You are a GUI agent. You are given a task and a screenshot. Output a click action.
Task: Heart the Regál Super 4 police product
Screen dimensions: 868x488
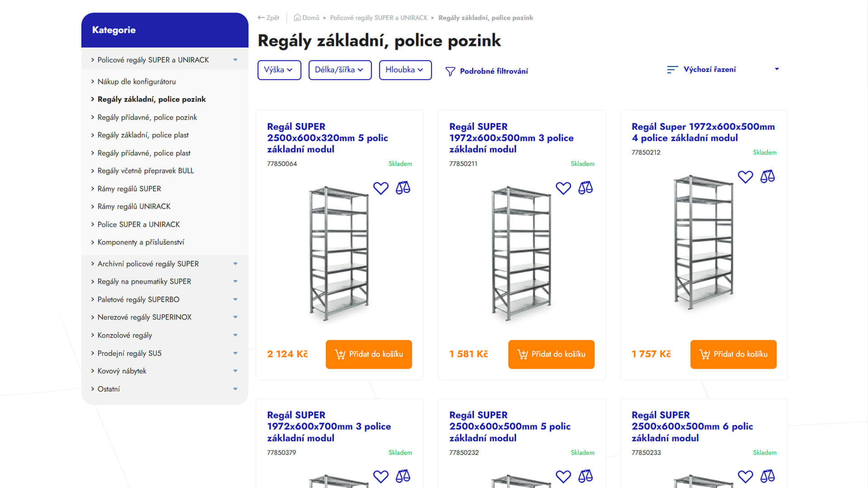[x=745, y=177]
